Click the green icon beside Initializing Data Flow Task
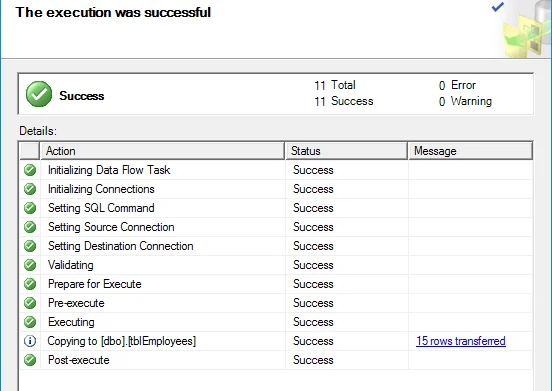Screen dimensions: 552x391 30,170
